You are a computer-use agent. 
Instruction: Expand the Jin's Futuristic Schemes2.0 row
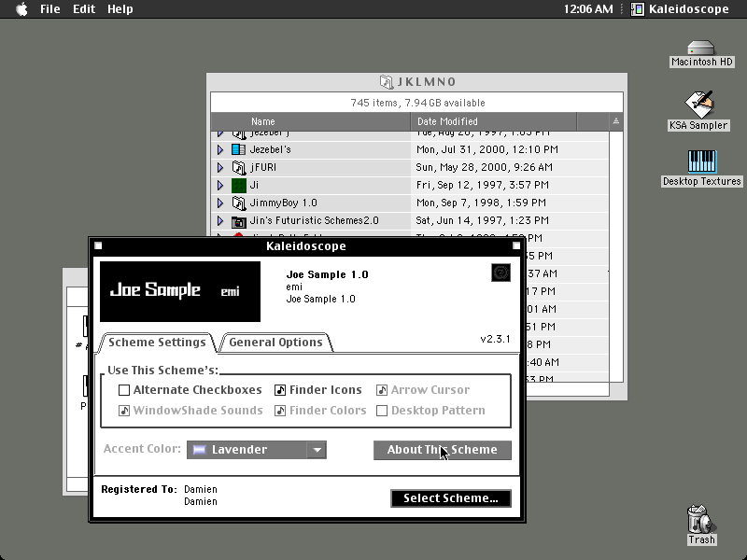click(220, 221)
